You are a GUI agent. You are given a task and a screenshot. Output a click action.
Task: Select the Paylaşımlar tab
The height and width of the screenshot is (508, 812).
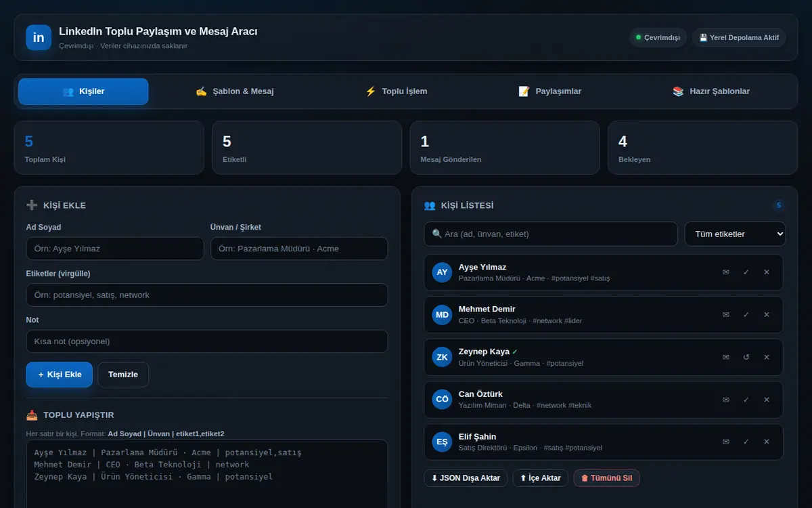point(550,91)
